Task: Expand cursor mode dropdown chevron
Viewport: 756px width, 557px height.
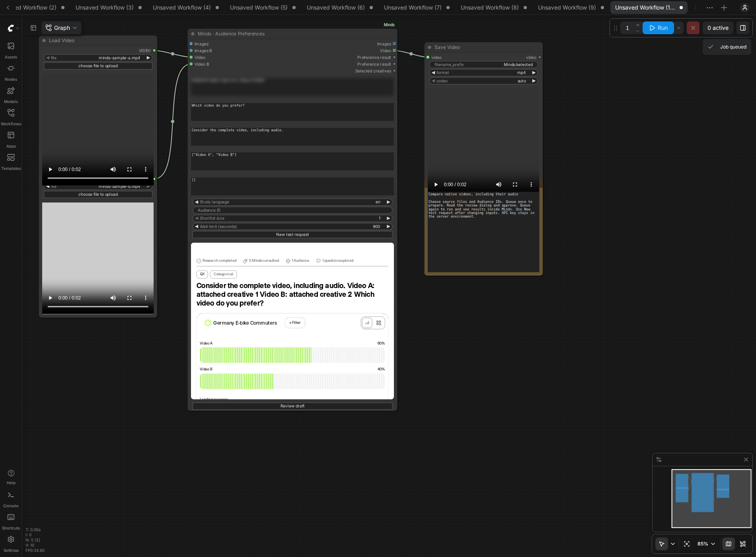Action: [673, 544]
